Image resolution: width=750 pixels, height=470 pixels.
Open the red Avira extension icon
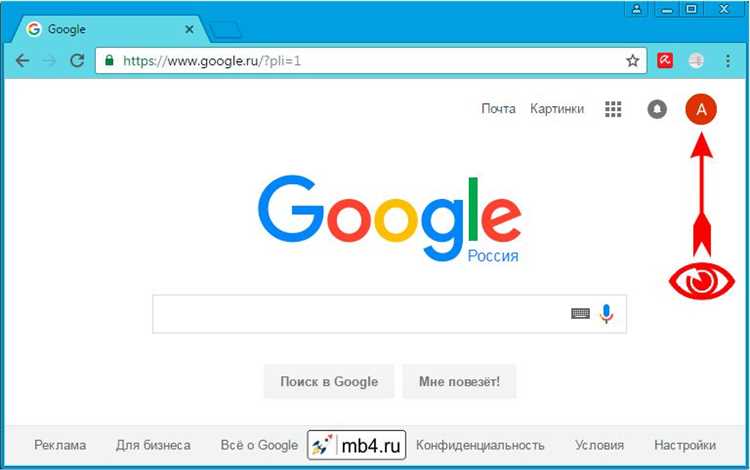pyautogui.click(x=665, y=61)
